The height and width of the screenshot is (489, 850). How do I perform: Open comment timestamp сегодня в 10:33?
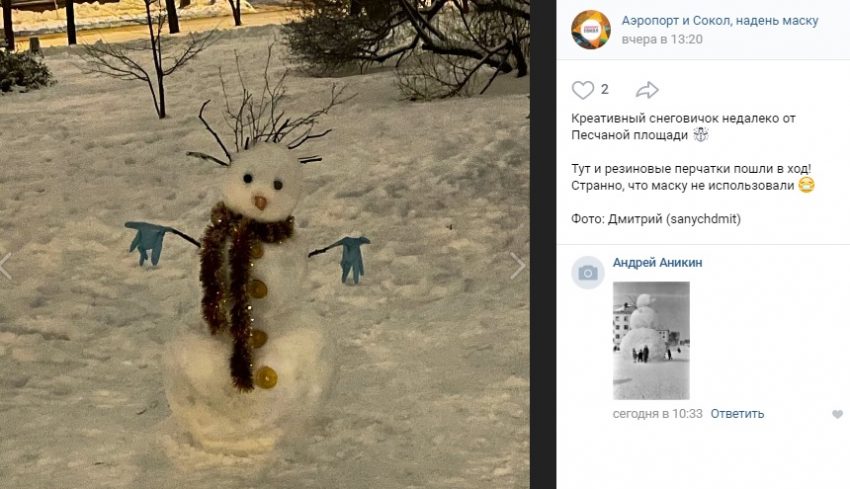(x=657, y=414)
